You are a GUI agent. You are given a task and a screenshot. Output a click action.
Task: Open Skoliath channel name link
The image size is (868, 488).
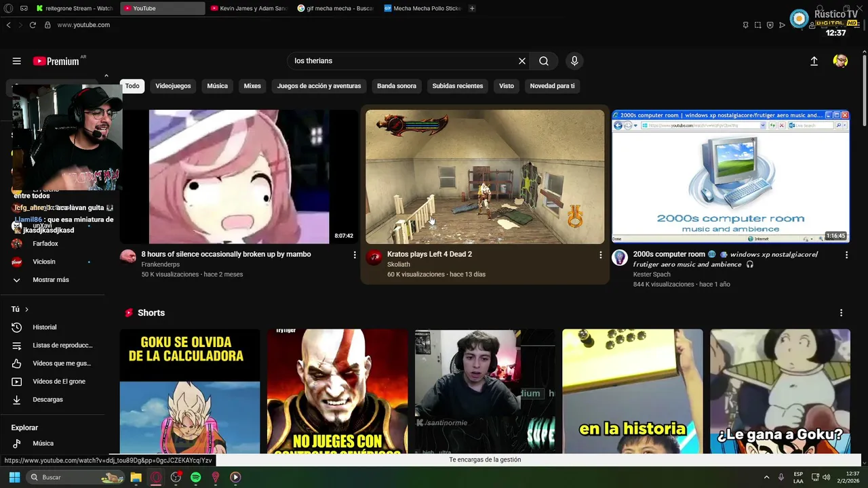(x=398, y=264)
